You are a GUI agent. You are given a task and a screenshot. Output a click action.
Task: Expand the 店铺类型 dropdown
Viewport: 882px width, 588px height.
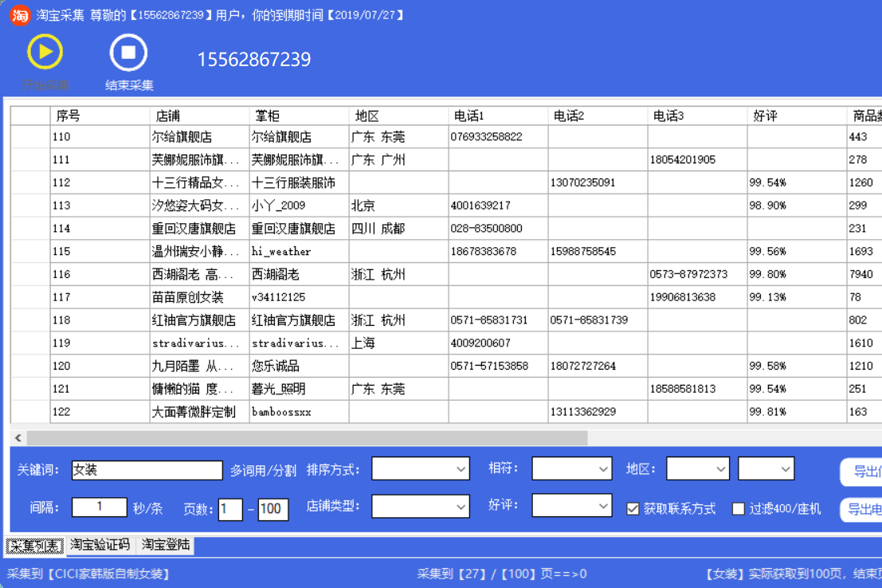pos(420,506)
